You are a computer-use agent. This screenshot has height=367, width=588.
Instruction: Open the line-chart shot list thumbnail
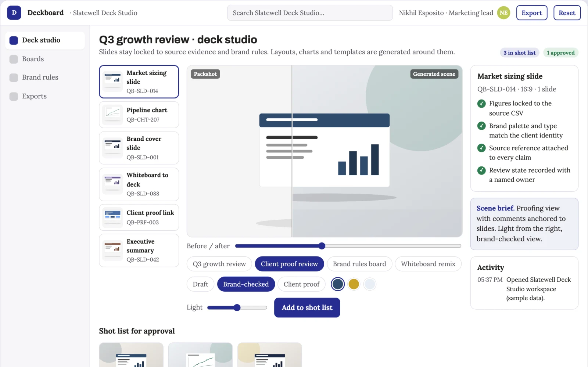pos(200,355)
